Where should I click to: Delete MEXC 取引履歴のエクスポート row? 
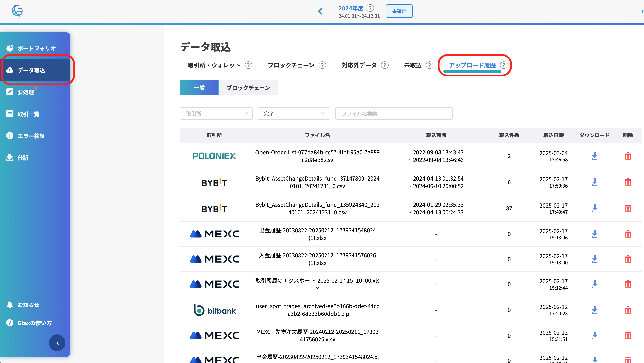tap(628, 285)
